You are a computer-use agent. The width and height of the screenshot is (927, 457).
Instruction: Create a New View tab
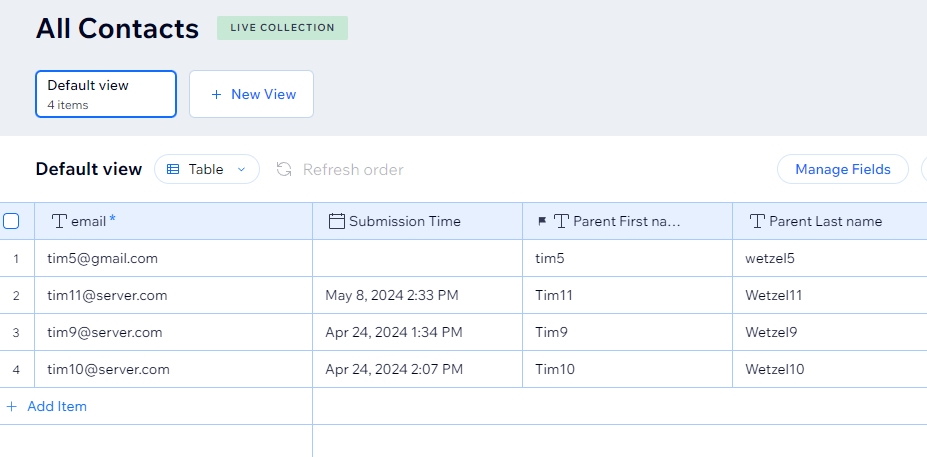(x=251, y=94)
